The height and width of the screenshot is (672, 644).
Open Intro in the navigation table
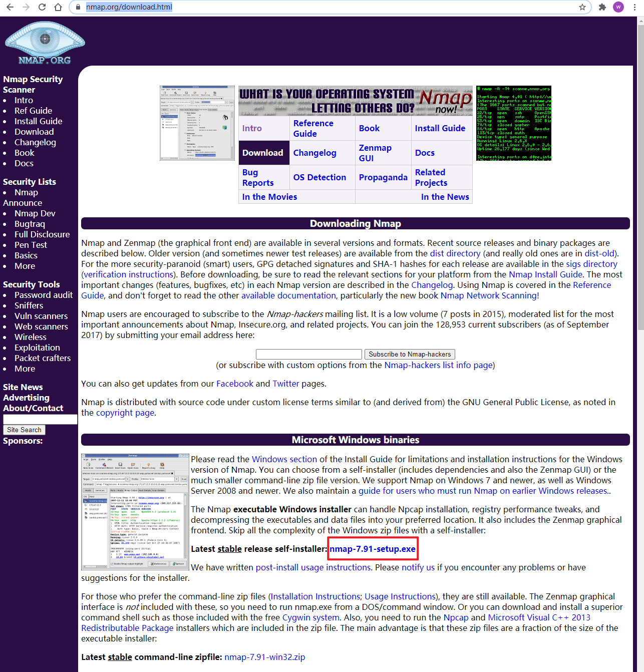click(252, 128)
